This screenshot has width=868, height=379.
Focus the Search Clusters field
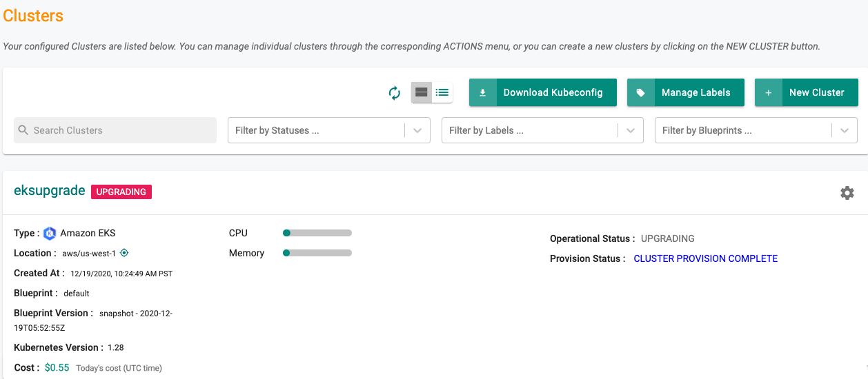(x=115, y=130)
